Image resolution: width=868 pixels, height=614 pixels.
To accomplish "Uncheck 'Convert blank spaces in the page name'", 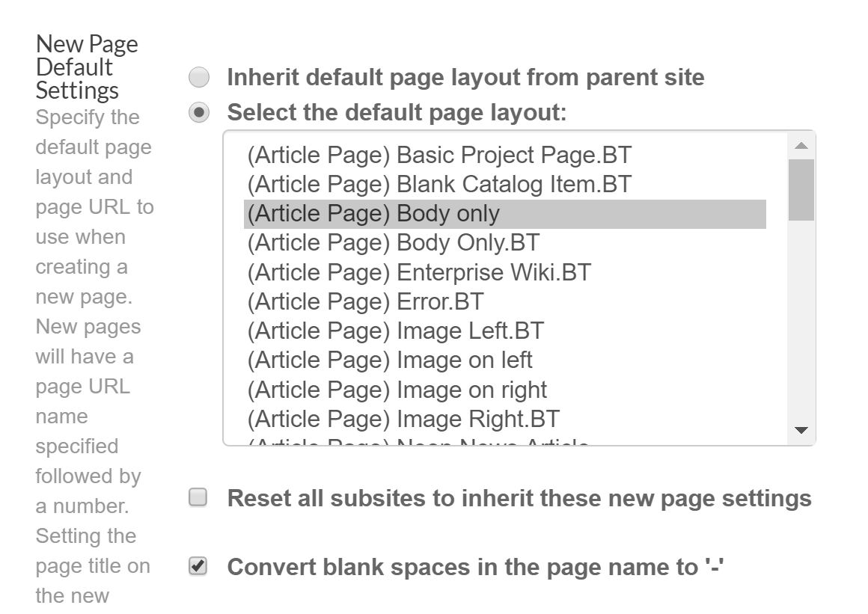I will [198, 566].
